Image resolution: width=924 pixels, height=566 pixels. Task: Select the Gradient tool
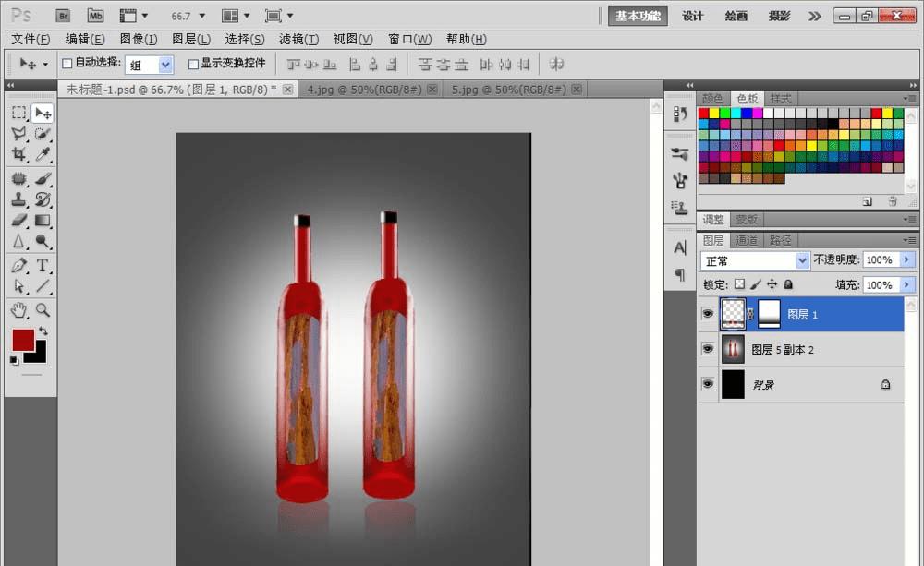(x=43, y=221)
